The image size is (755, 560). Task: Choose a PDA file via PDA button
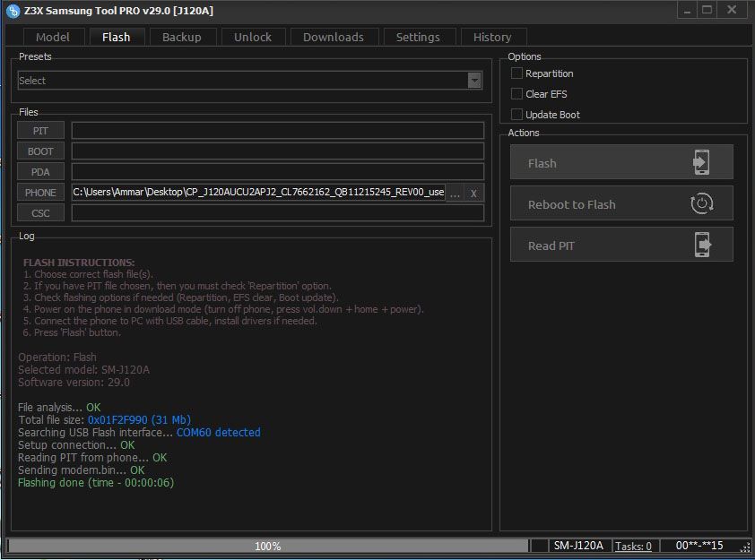tap(40, 172)
